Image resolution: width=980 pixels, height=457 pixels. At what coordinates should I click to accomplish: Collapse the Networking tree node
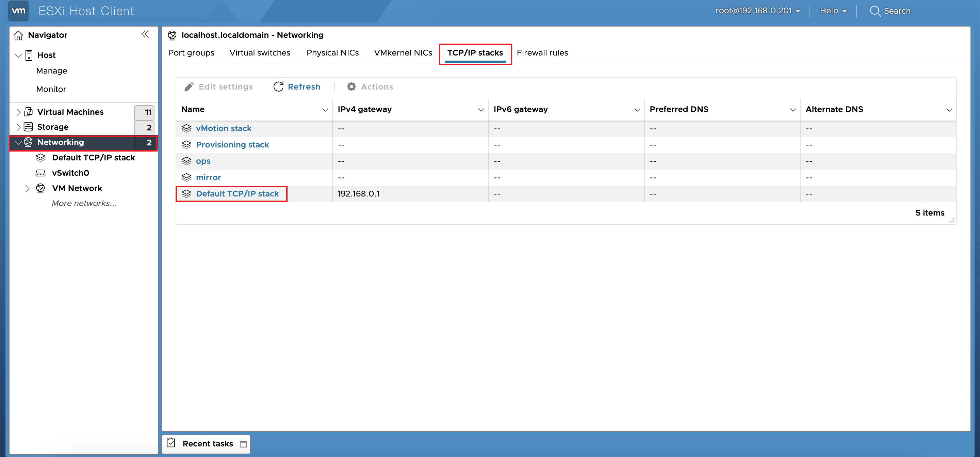pos(18,143)
